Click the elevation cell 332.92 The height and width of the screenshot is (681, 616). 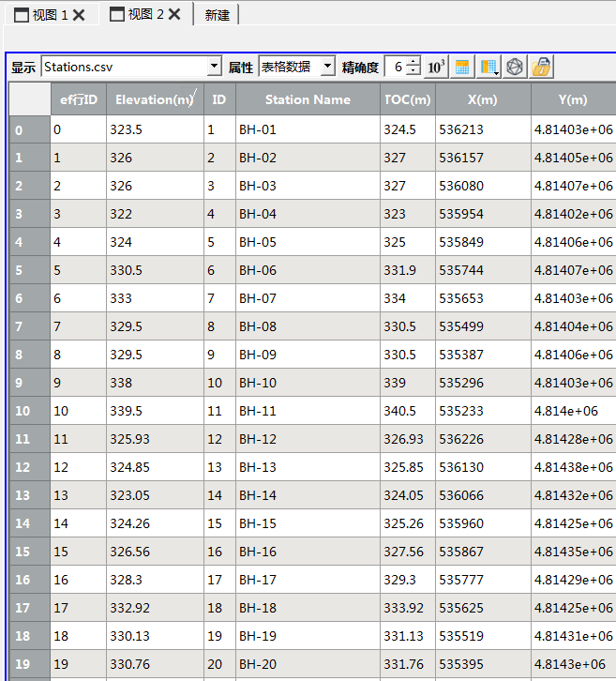pyautogui.click(x=155, y=608)
